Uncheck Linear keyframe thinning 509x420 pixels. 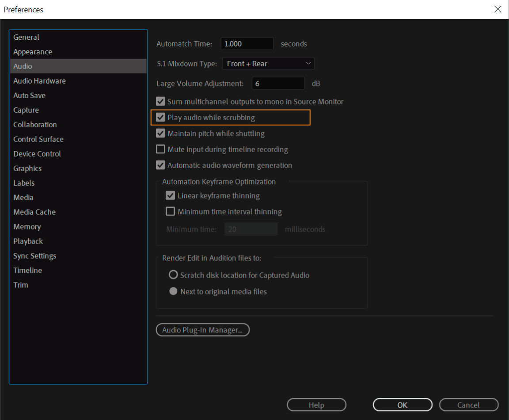170,195
